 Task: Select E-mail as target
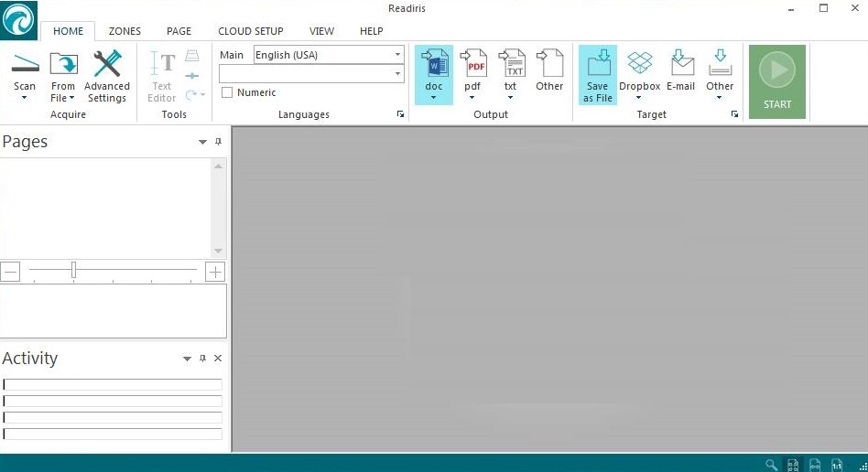pos(681,70)
